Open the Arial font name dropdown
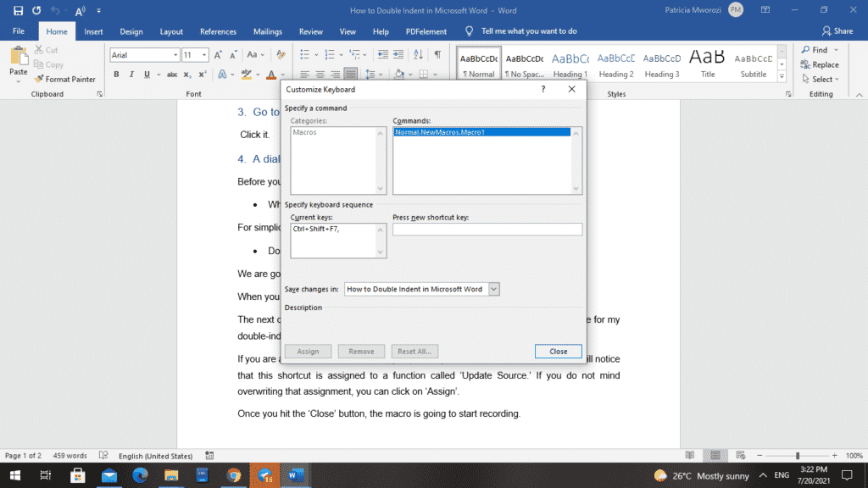 coord(175,55)
